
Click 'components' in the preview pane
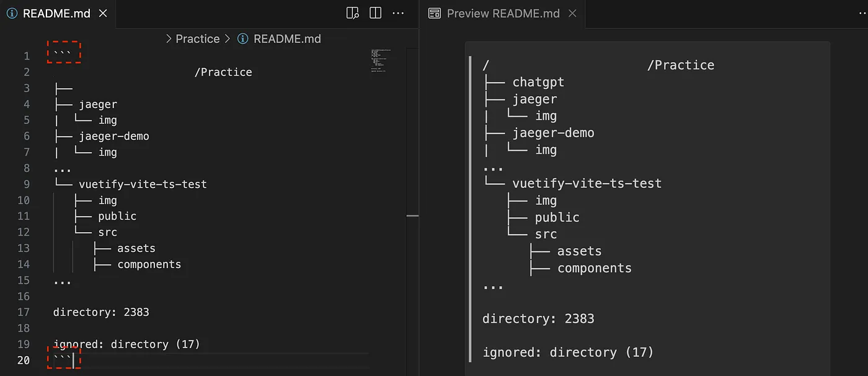coord(595,268)
